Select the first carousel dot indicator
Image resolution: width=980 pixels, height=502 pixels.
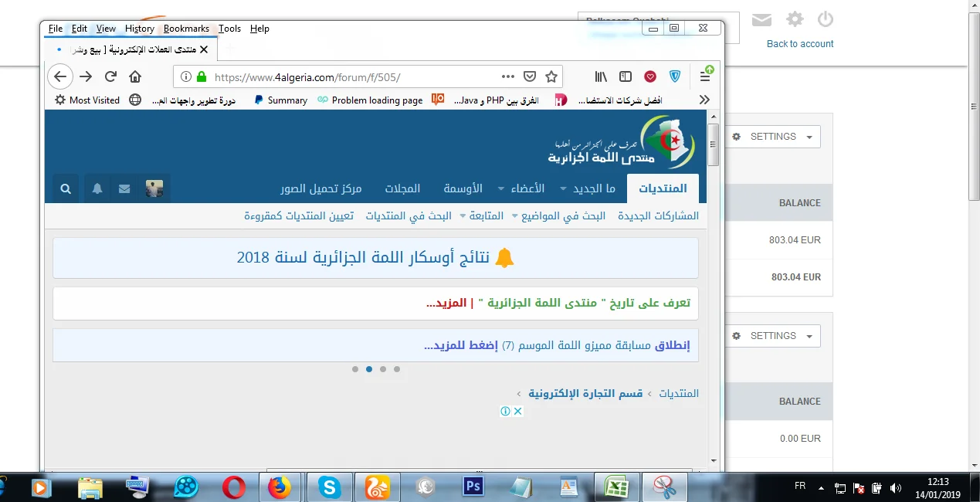(355, 369)
